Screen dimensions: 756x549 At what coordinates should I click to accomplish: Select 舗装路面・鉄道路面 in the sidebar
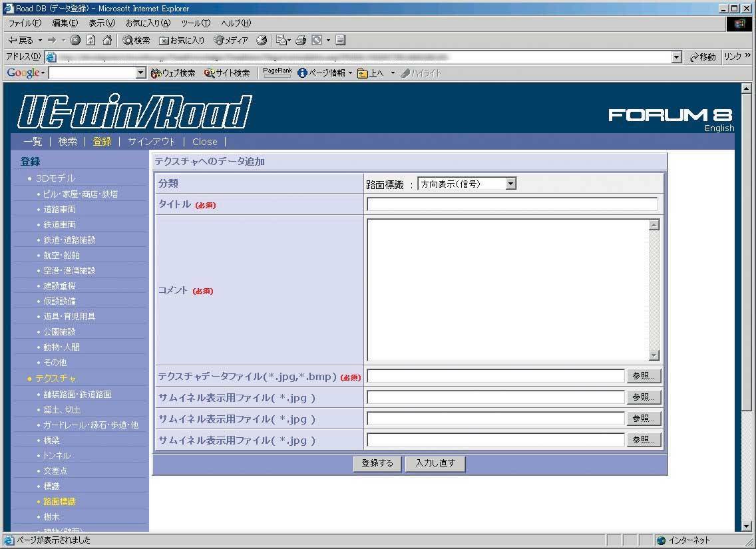click(78, 394)
